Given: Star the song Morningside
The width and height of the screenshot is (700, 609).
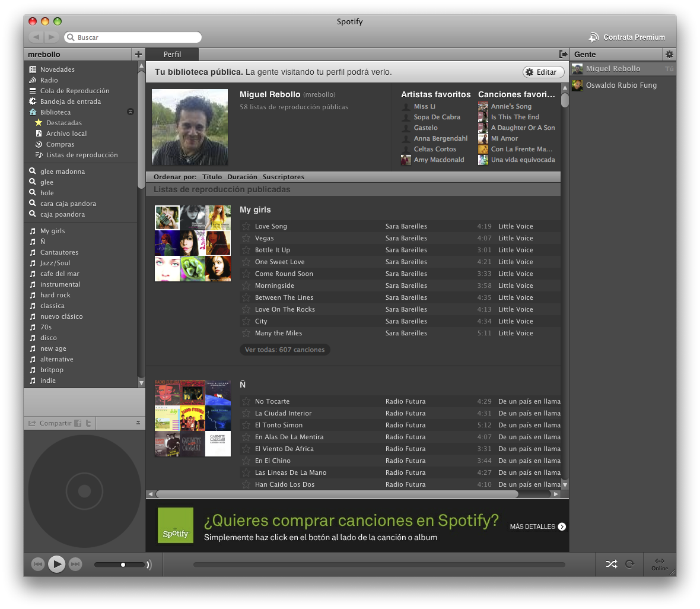Looking at the screenshot, I should 246,286.
